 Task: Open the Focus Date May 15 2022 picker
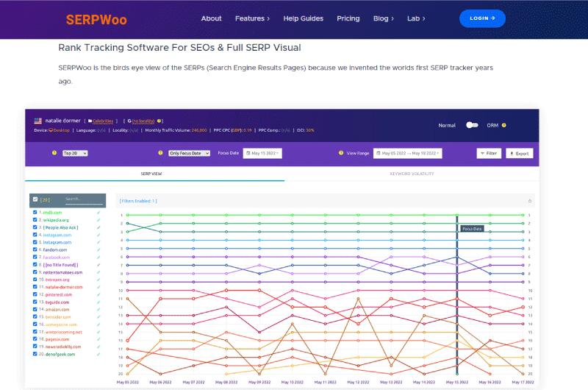point(262,153)
